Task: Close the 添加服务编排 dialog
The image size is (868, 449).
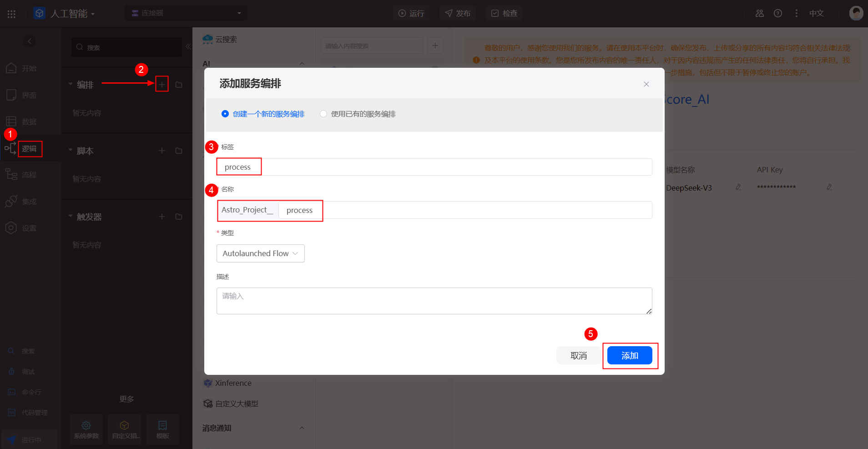Action: pyautogui.click(x=646, y=84)
